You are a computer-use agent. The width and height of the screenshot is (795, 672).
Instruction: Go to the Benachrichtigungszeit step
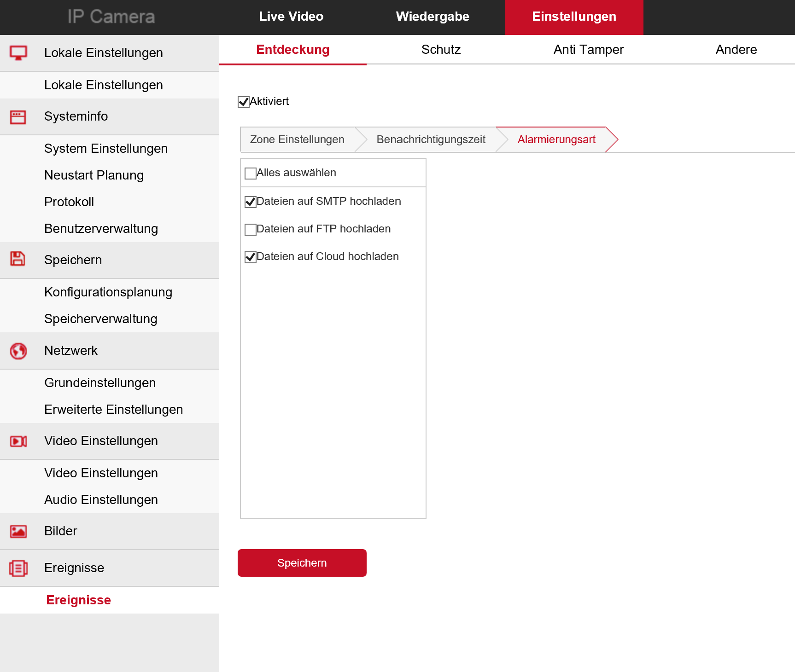431,139
